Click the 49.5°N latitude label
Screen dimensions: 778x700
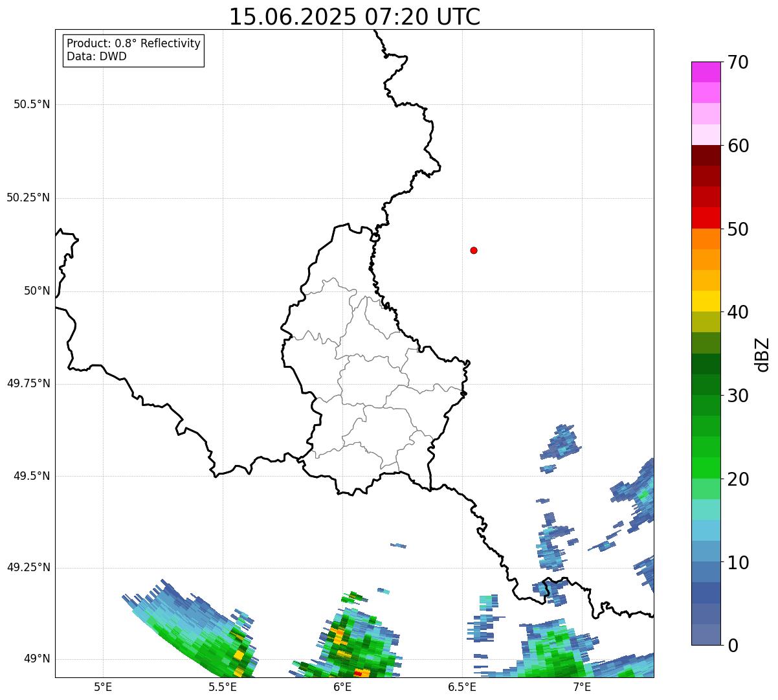(x=31, y=476)
